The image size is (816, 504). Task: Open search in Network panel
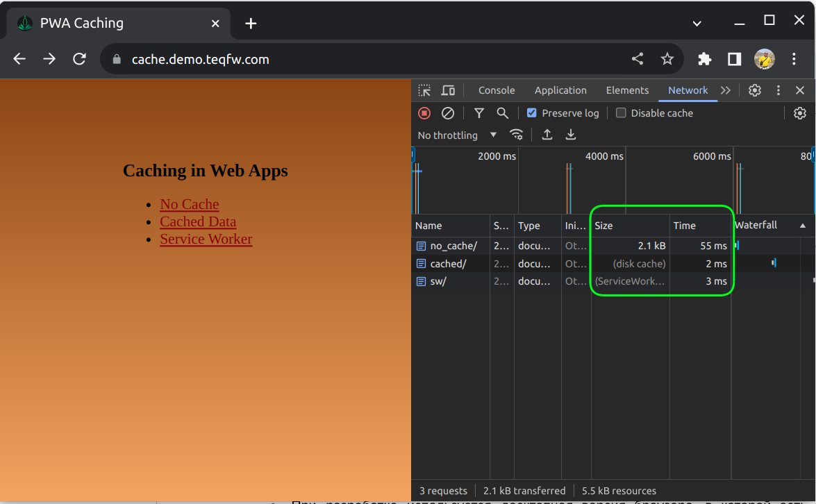pyautogui.click(x=502, y=113)
